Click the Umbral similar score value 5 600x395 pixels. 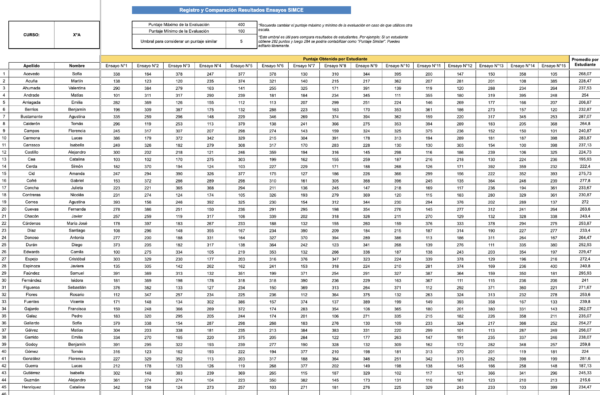click(x=241, y=41)
